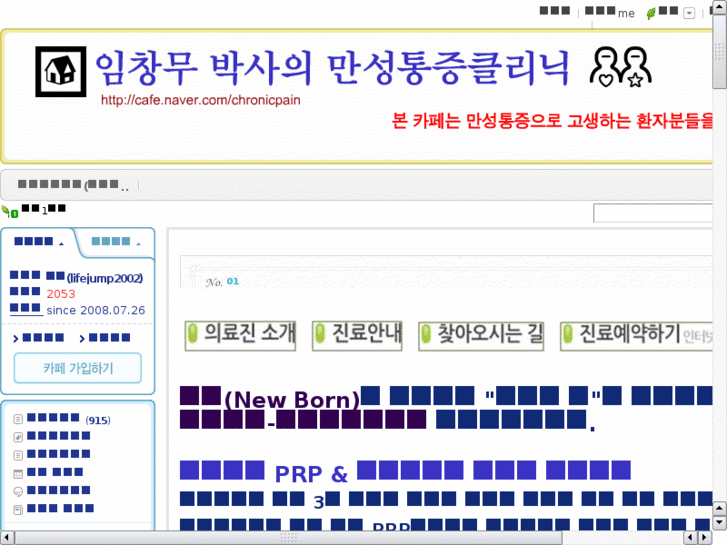The image size is (727, 545).
Task: Click horizontal scrollbar right arrow
Action: click(704, 538)
